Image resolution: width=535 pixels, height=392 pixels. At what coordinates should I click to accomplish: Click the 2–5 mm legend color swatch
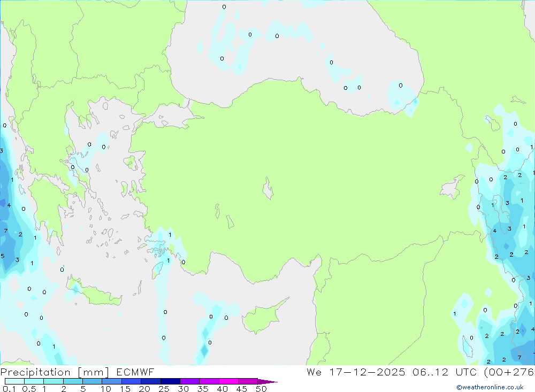[73, 381]
